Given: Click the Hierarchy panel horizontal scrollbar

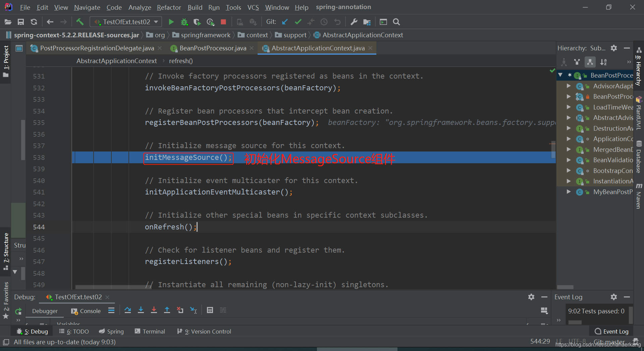Looking at the screenshot, I should tap(565, 287).
